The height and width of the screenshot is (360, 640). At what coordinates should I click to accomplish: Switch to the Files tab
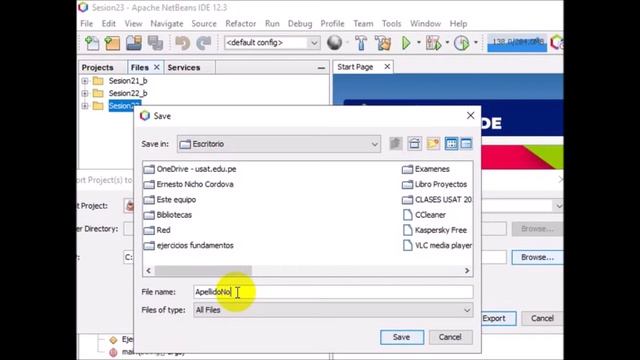pos(140,67)
